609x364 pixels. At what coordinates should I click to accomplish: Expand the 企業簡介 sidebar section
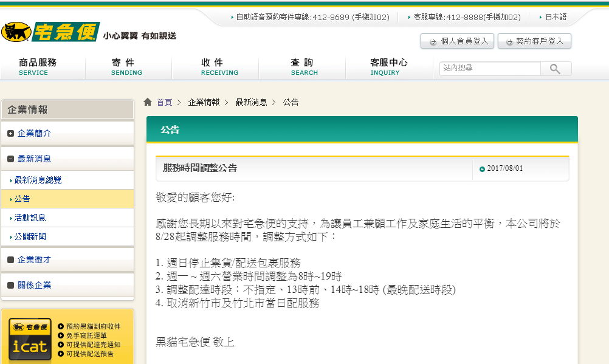tap(33, 133)
